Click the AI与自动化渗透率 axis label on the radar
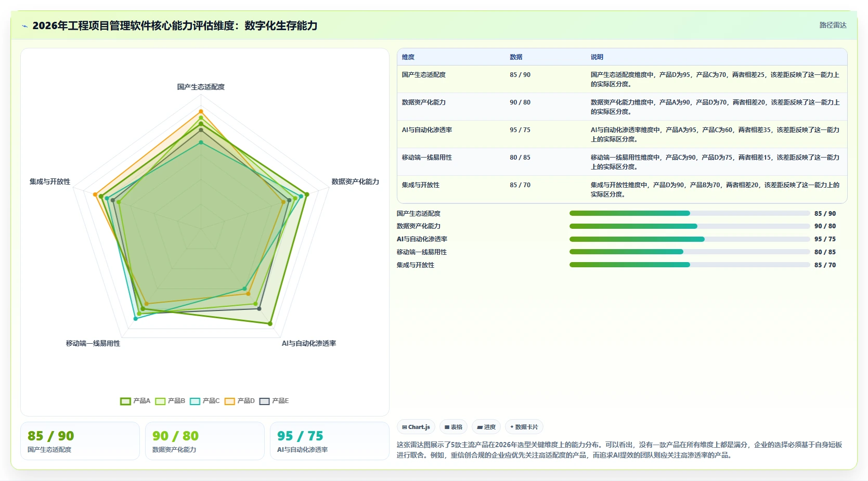The height and width of the screenshot is (481, 868). point(309,343)
